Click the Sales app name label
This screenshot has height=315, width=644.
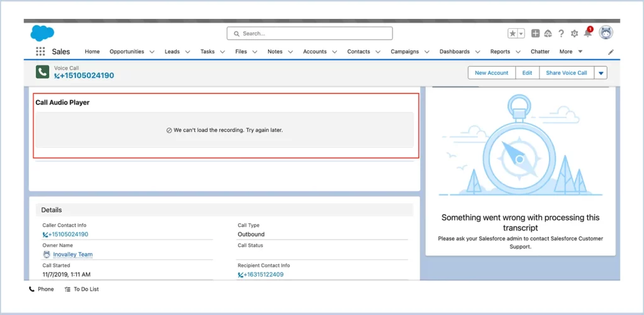[x=61, y=52]
